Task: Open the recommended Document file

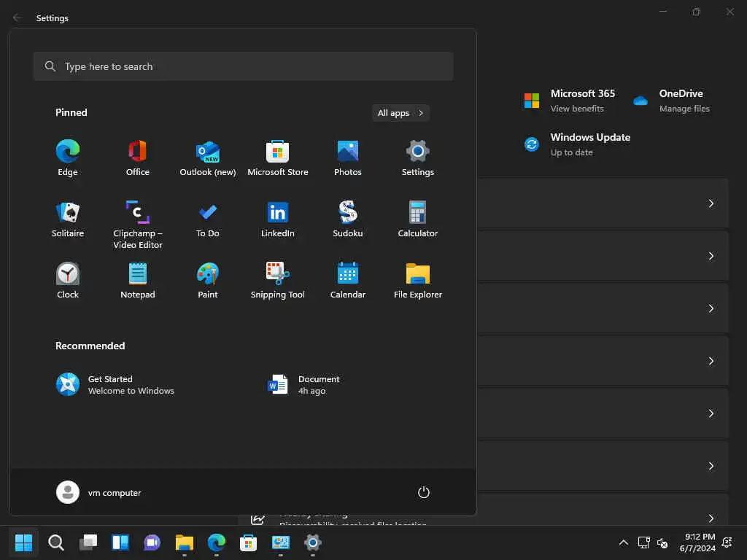Action: [x=303, y=385]
